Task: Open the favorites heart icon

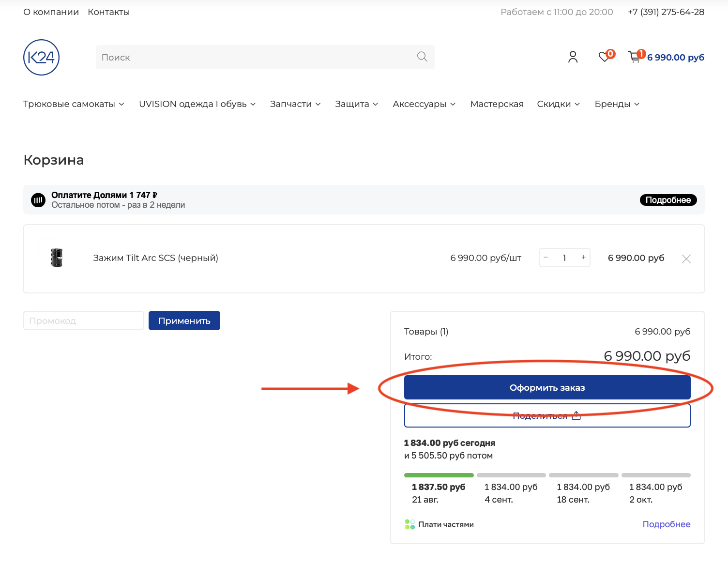Action: pos(604,57)
